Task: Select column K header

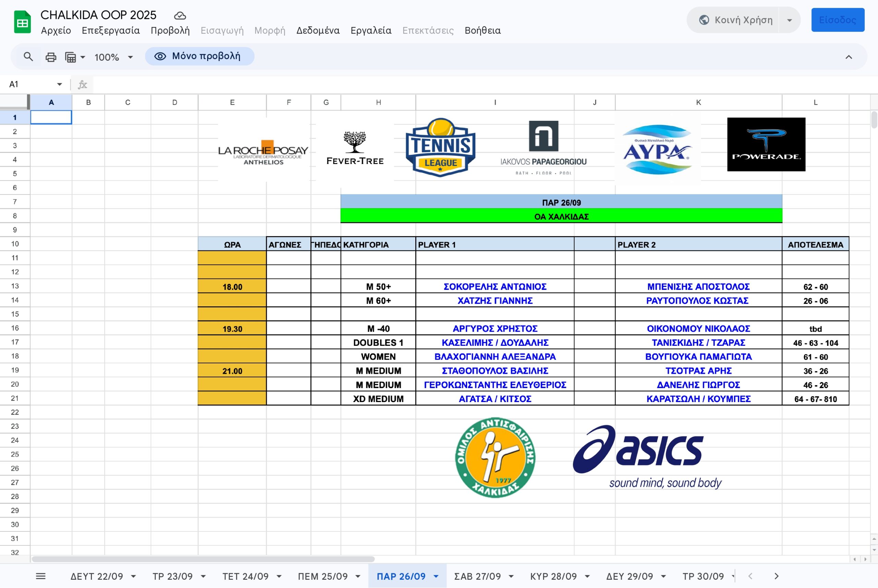Action: pyautogui.click(x=698, y=102)
